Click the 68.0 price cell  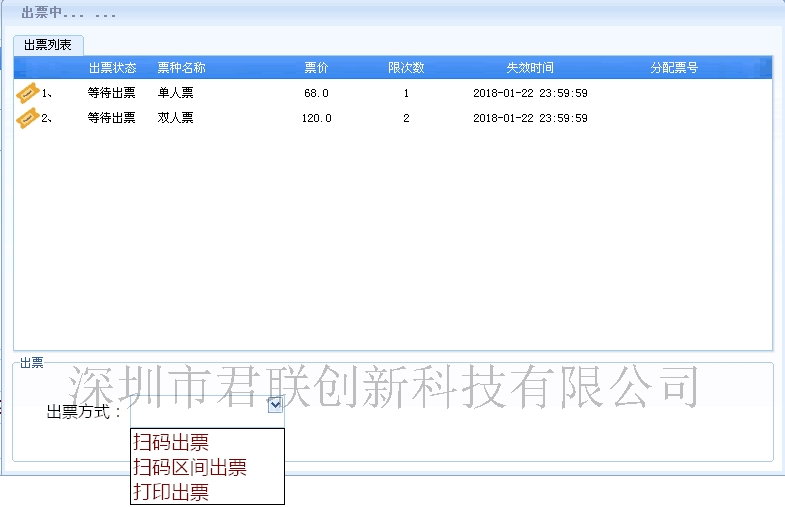[x=316, y=93]
